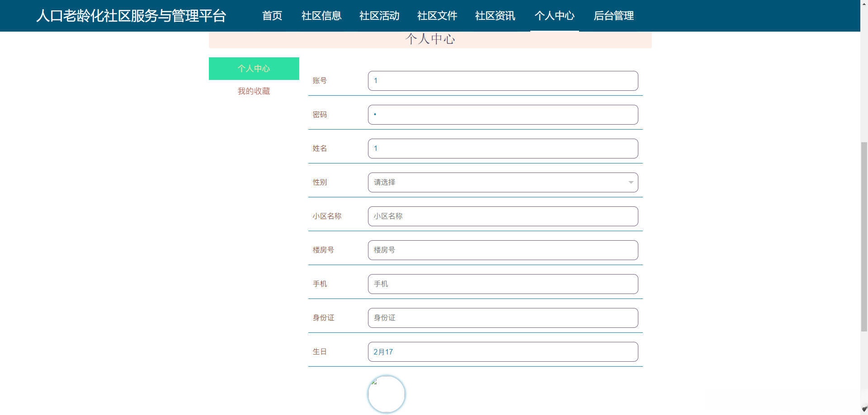
Task: Click the 账号 input field
Action: coord(503,81)
